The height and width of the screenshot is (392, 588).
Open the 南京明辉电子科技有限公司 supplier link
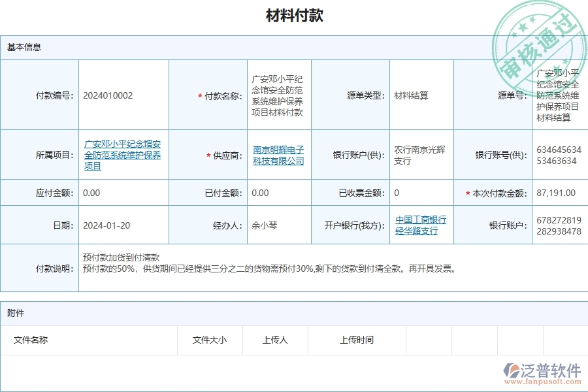tap(278, 154)
